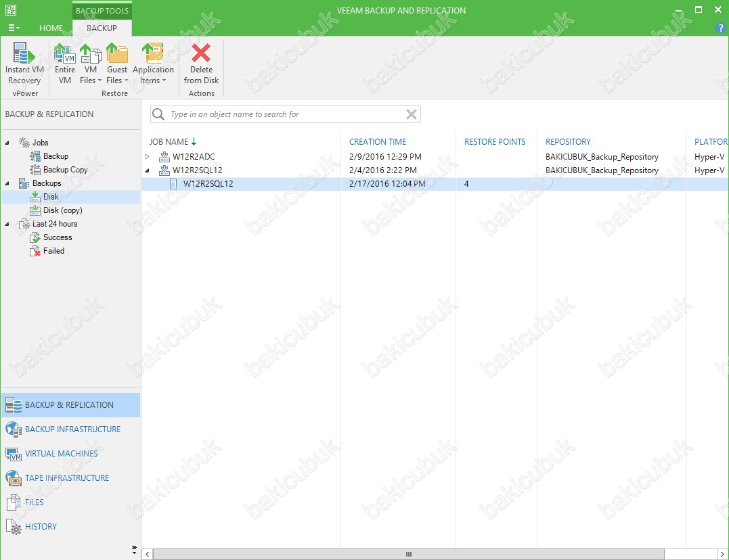Image resolution: width=729 pixels, height=560 pixels.
Task: Open the Application Items dropdown
Action: [153, 63]
